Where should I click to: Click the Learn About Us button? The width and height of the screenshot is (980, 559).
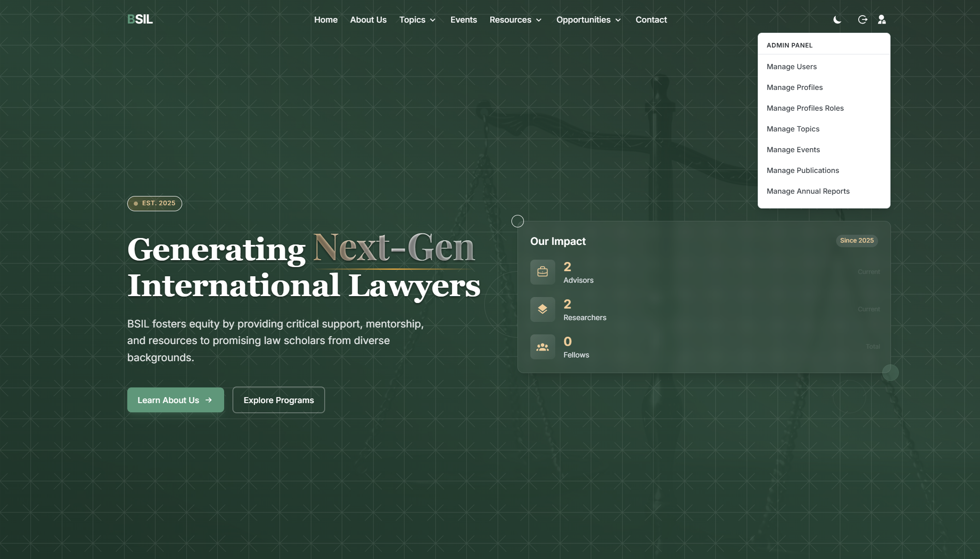175,400
